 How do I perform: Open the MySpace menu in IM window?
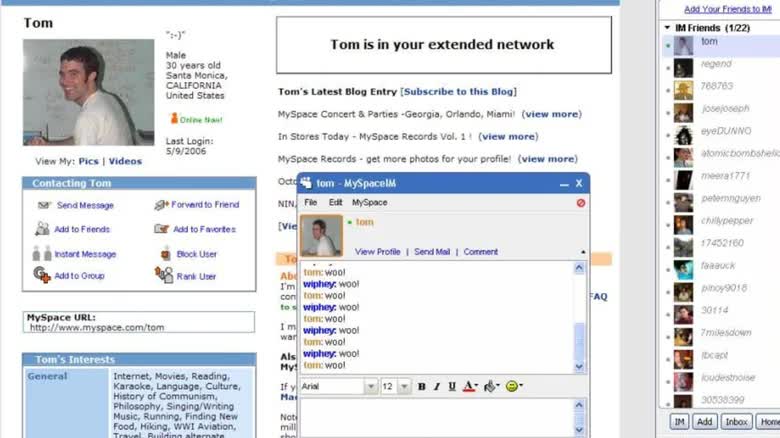pyautogui.click(x=369, y=203)
